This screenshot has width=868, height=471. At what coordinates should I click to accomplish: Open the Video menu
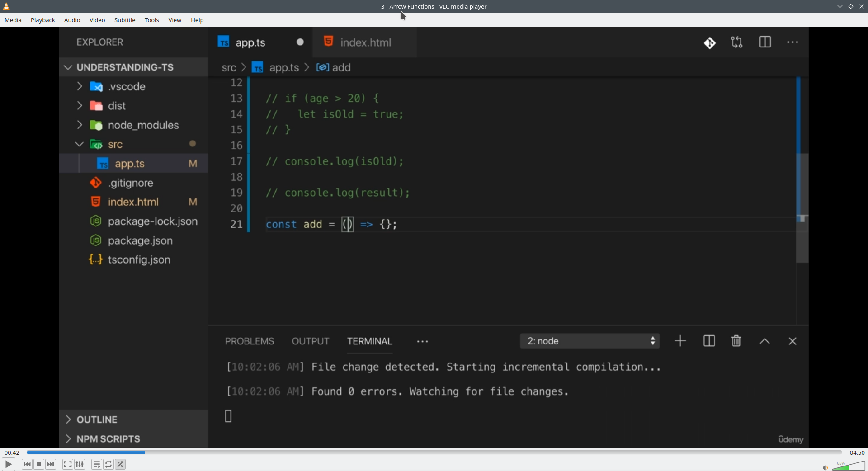97,20
